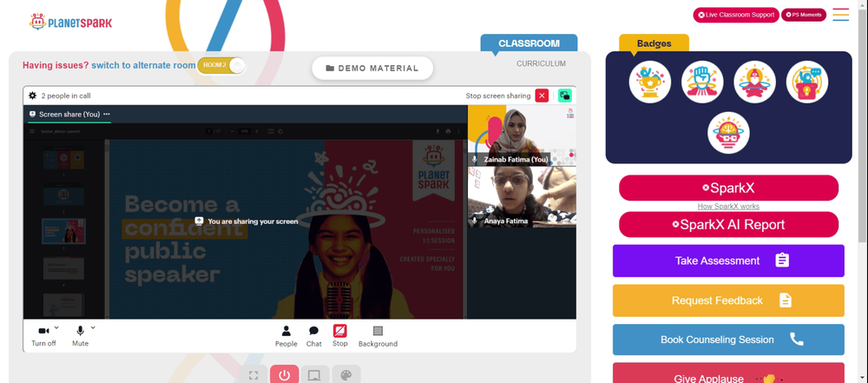
Task: Click the color palette icon button
Action: coord(346,375)
